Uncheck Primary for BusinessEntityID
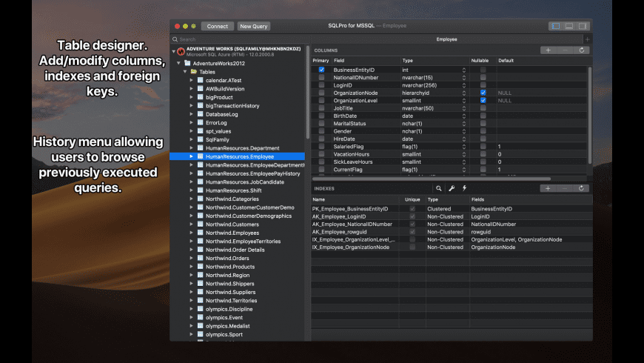 coord(321,70)
